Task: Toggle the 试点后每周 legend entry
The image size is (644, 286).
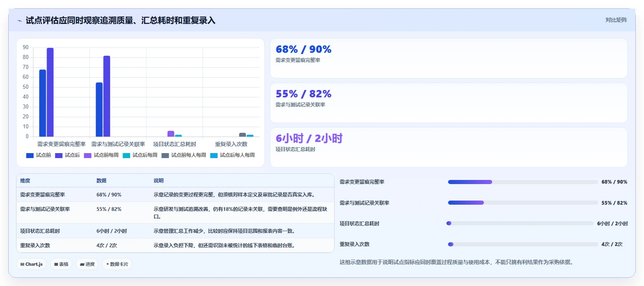Action: tap(140, 156)
